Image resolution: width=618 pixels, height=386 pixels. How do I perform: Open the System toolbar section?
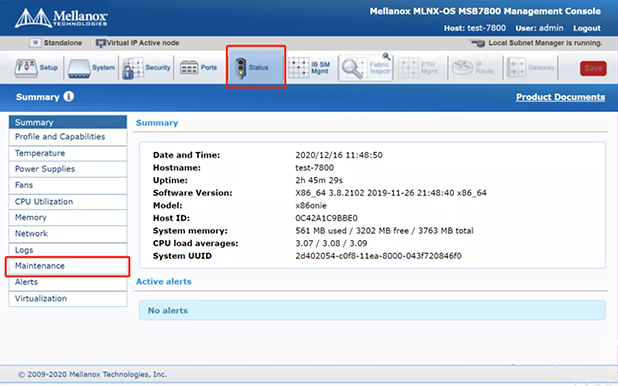click(x=91, y=68)
